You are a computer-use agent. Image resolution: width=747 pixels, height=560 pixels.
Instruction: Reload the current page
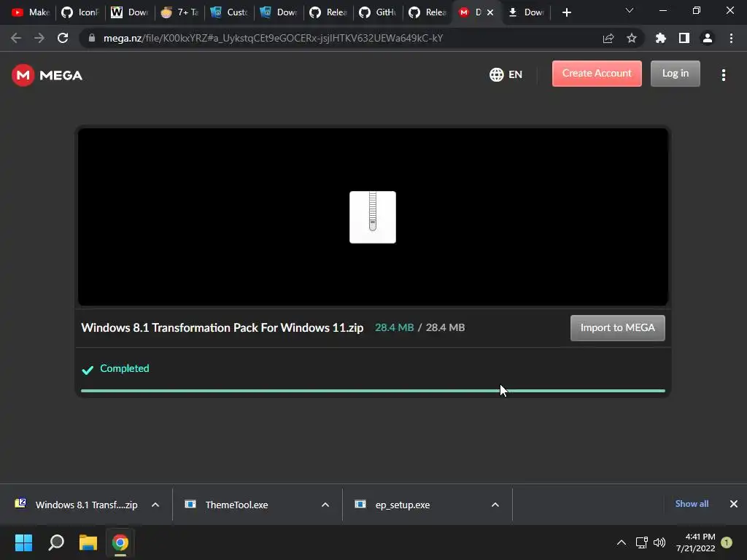pos(63,38)
